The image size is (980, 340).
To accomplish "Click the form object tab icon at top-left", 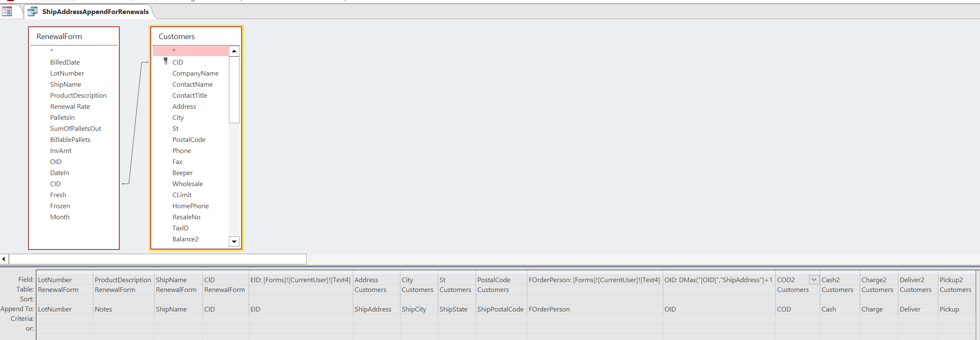I will click(x=7, y=11).
